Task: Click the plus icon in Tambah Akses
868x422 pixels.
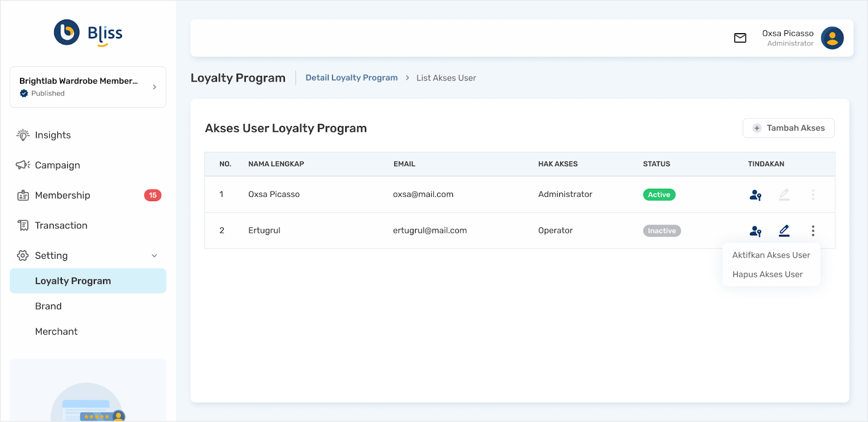Action: 757,128
